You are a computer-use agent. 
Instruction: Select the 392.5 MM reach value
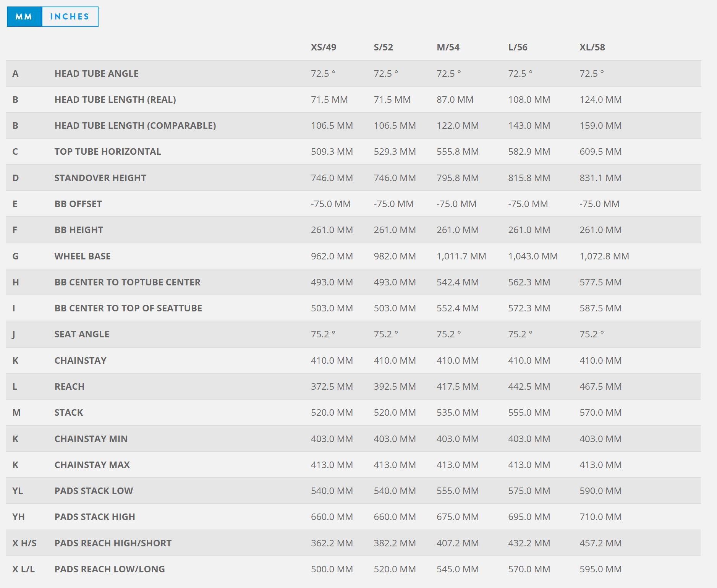point(395,386)
